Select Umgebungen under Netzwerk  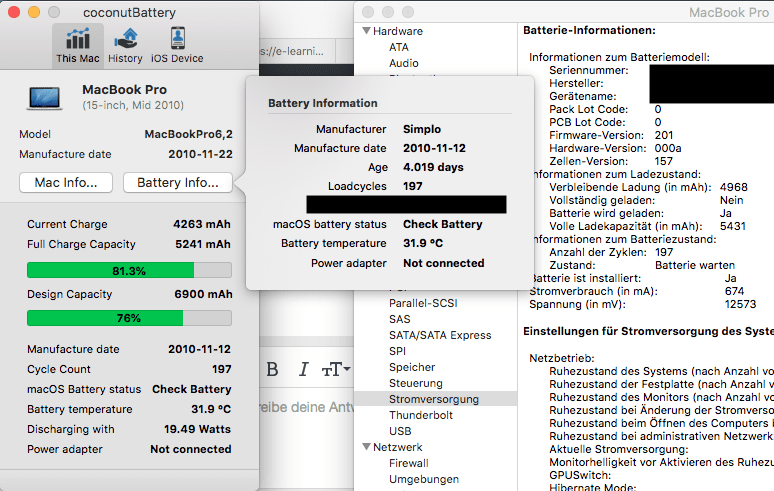tap(424, 479)
